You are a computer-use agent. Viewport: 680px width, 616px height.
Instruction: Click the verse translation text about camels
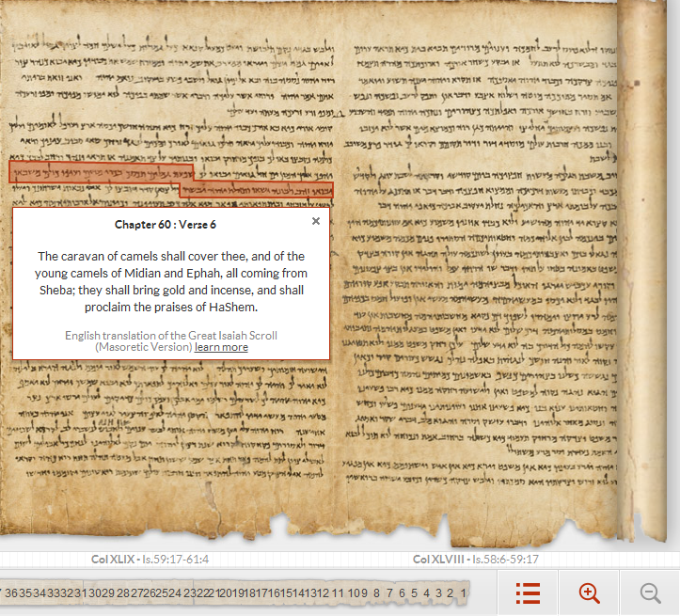pyautogui.click(x=171, y=281)
